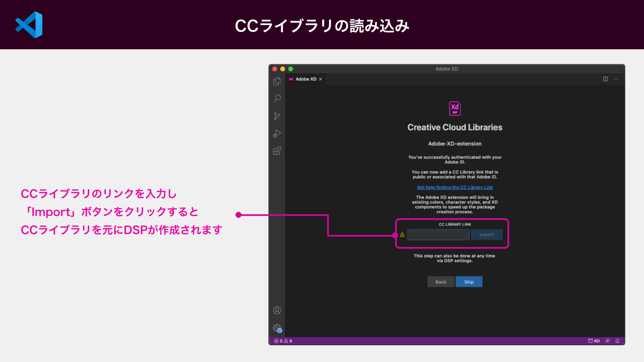Open the Search view icon
The width and height of the screenshot is (644, 362).
[277, 99]
